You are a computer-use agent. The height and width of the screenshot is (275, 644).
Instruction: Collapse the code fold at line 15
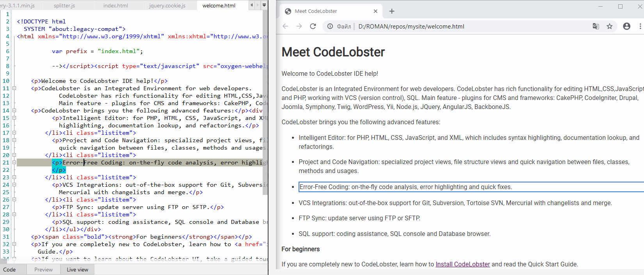click(x=14, y=118)
